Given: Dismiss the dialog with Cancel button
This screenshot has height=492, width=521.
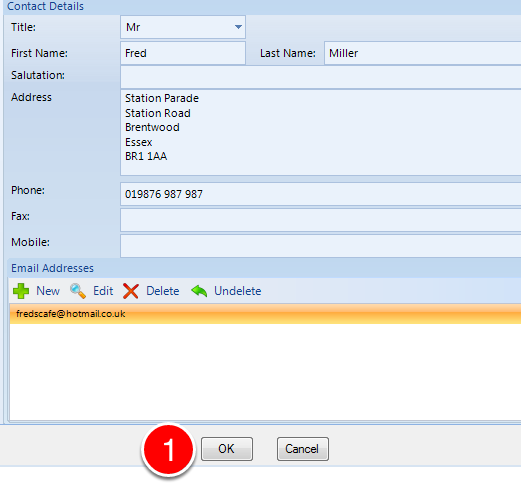Looking at the screenshot, I should coord(303,449).
